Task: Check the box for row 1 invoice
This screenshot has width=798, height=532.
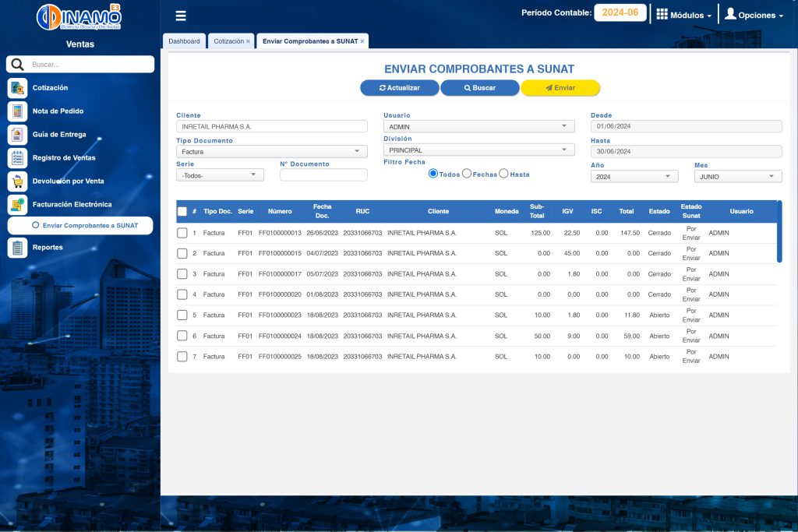Action: pos(182,233)
